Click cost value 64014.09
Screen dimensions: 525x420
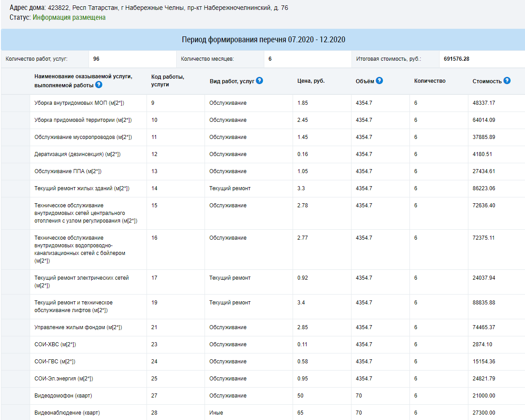(484, 120)
